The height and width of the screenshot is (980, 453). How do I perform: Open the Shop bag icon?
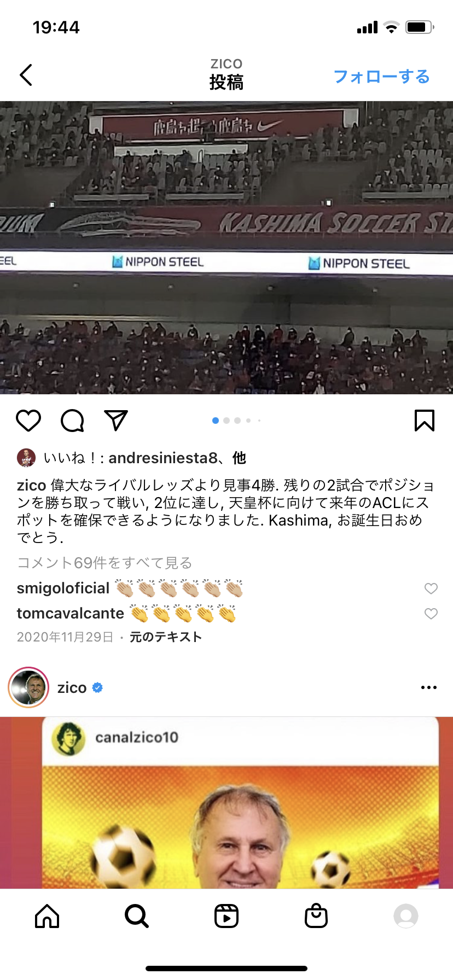(x=316, y=915)
